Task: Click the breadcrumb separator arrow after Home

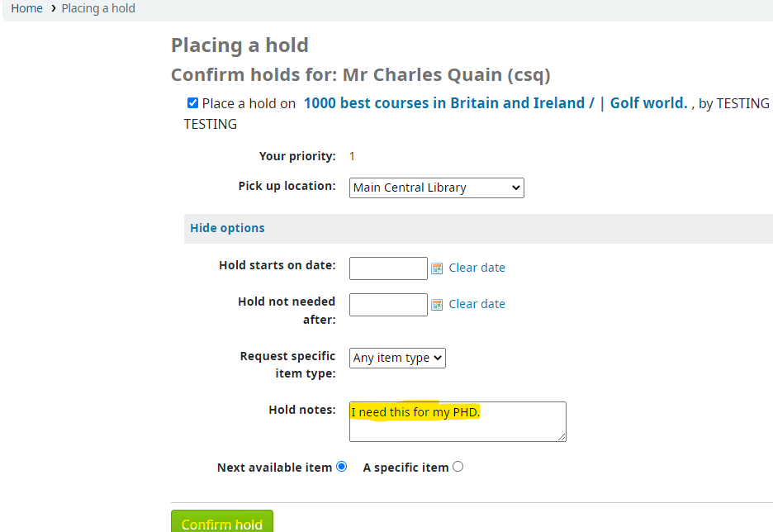Action: 52,8
